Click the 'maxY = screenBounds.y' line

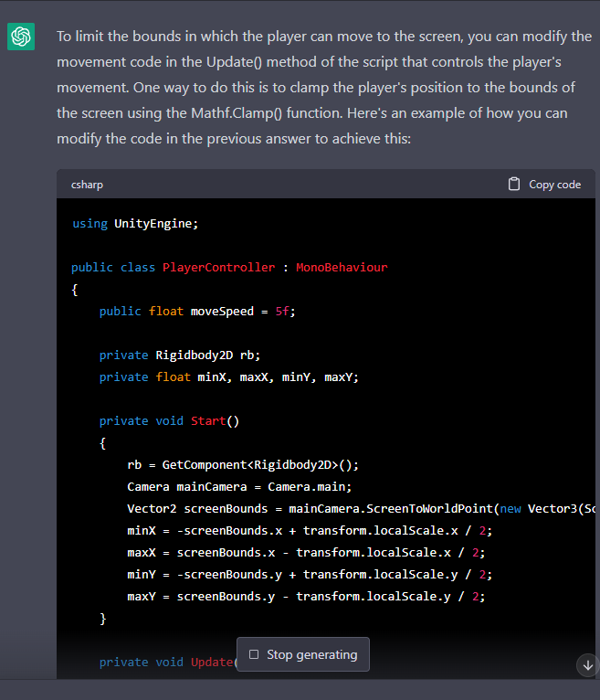click(x=306, y=597)
